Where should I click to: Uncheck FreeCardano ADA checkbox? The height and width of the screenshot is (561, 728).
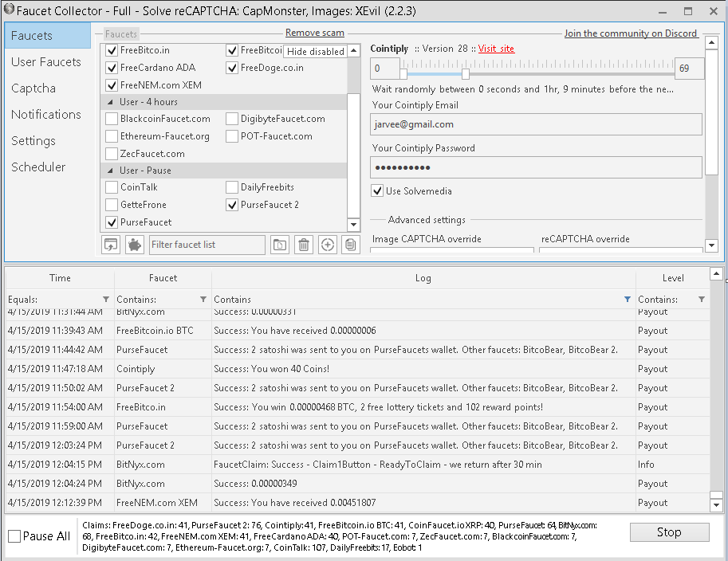pyautogui.click(x=112, y=68)
